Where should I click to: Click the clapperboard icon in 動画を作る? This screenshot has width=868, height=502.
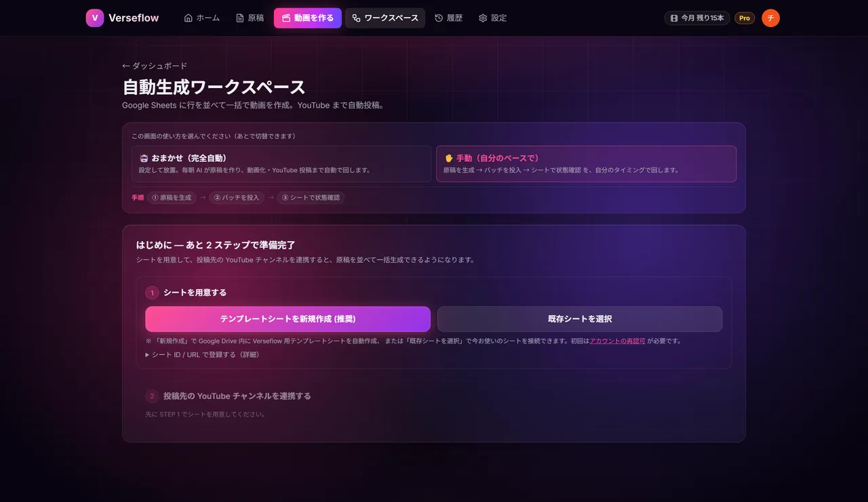[286, 18]
